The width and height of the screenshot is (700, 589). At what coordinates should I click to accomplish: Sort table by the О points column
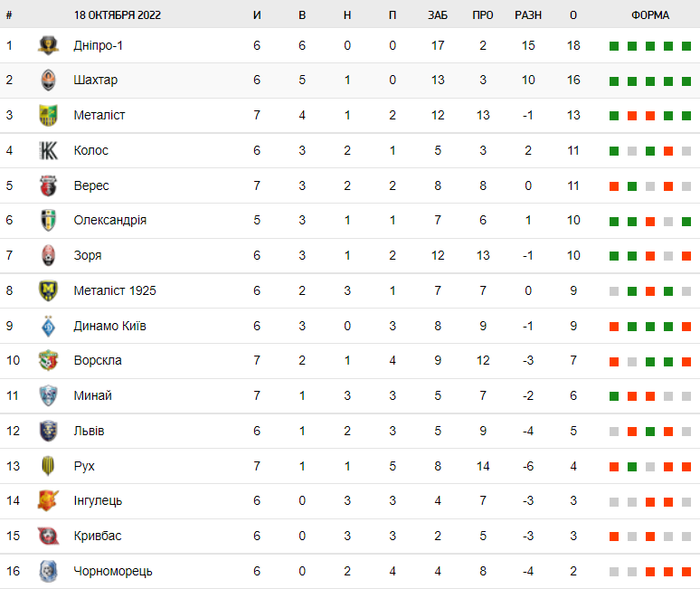(573, 15)
